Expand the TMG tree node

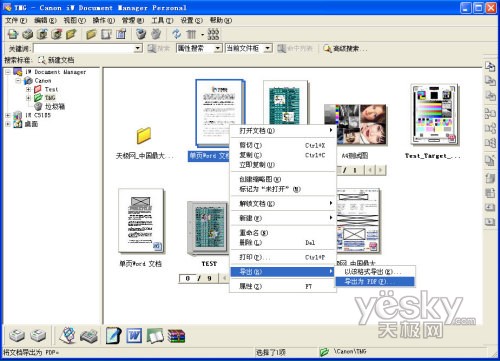pyautogui.click(x=28, y=98)
